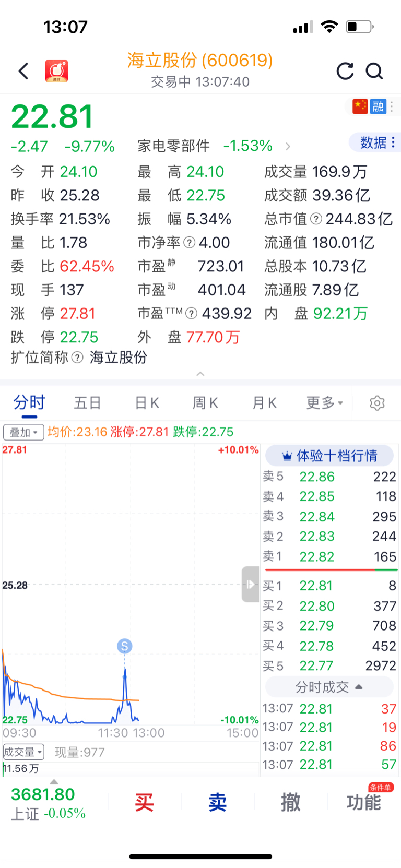Image resolution: width=401 pixels, height=868 pixels.
Task: Tap the large price 22.81
Action: pyautogui.click(x=52, y=116)
